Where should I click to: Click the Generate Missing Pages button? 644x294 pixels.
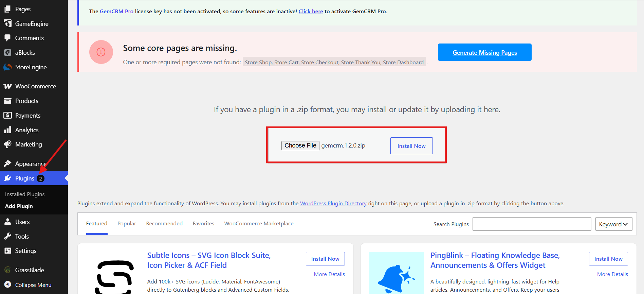[484, 52]
